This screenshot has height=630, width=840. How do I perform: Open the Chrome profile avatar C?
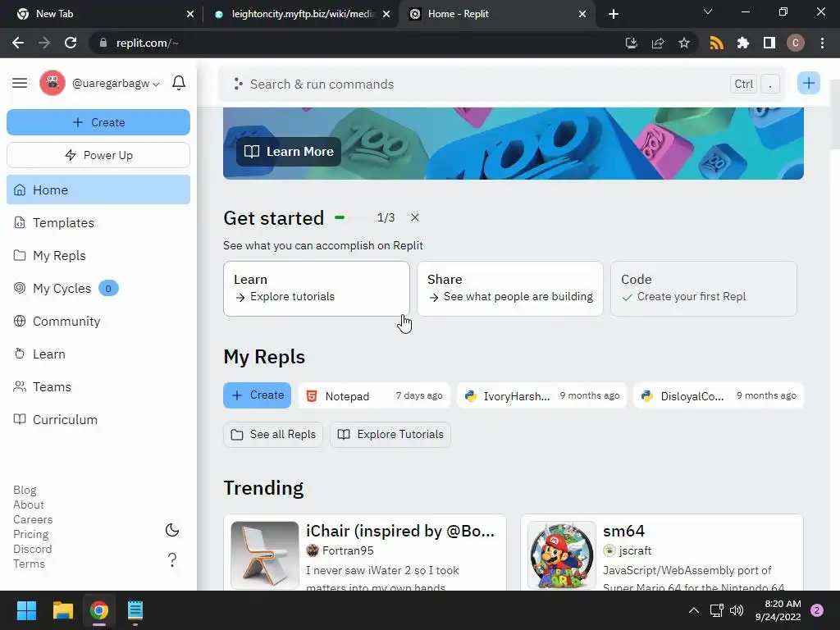[x=796, y=43]
